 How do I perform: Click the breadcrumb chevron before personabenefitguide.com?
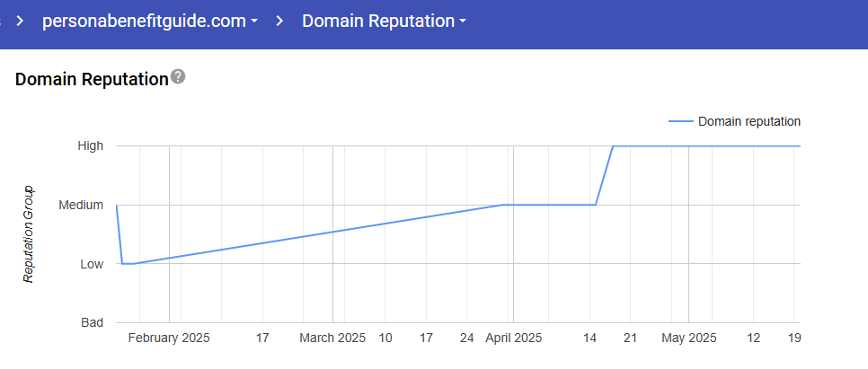pyautogui.click(x=20, y=22)
